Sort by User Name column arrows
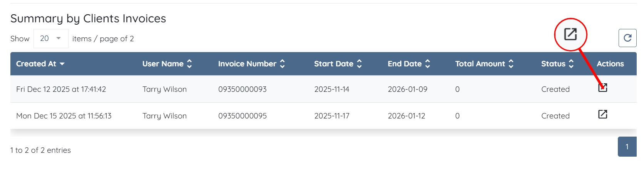 (189, 64)
